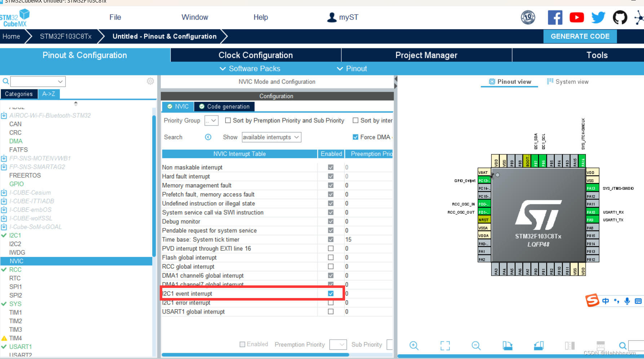This screenshot has width=644, height=359.
Task: Open the Help menu
Action: click(261, 17)
